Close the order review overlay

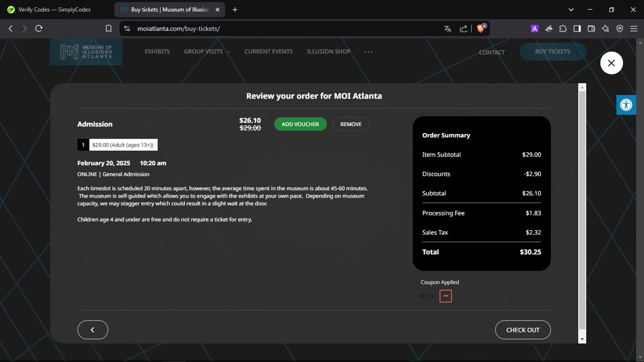pos(611,63)
